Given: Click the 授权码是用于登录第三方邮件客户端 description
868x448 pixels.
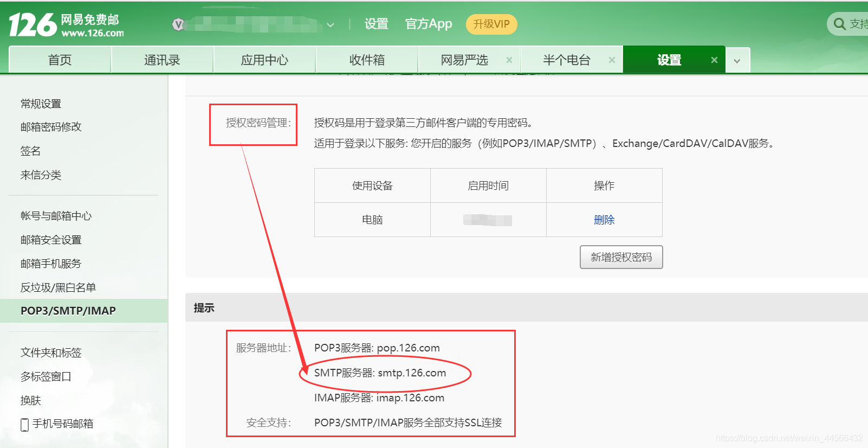Looking at the screenshot, I should point(423,123).
